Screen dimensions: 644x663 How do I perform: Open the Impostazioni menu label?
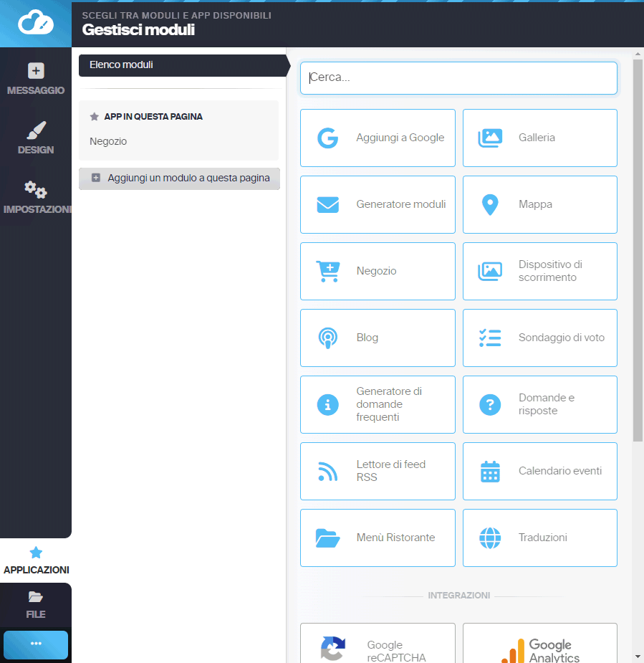(37, 209)
